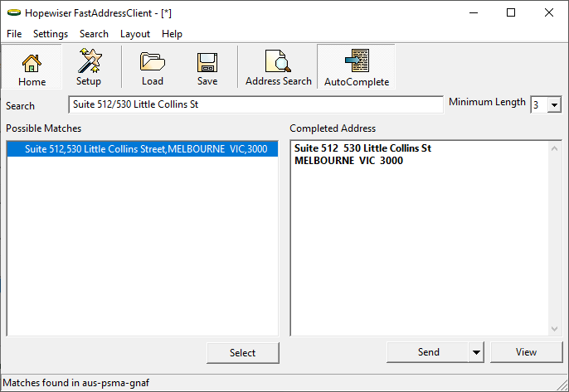
Task: Open the Search menu
Action: pos(94,34)
